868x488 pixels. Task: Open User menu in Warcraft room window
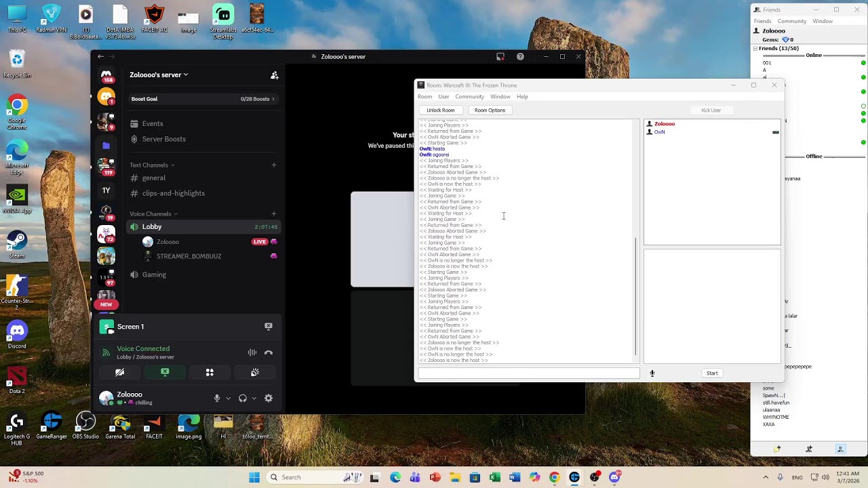(x=443, y=97)
